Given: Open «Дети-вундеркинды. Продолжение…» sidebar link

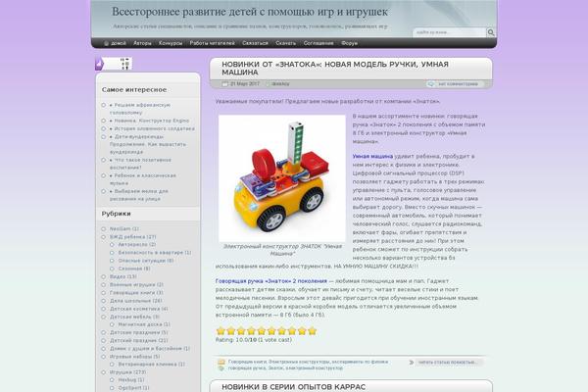Looking at the screenshot, I should click(148, 144).
